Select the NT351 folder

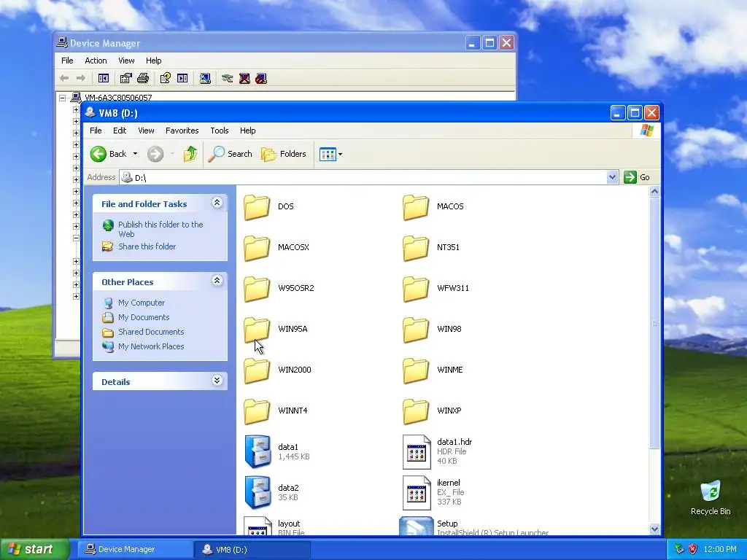point(431,248)
